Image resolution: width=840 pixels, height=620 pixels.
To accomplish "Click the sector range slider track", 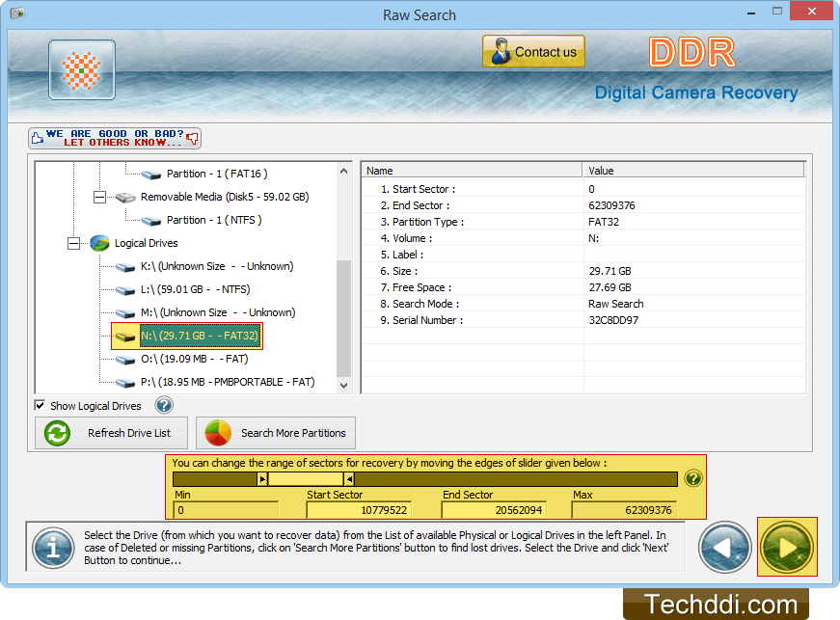I will 424,478.
